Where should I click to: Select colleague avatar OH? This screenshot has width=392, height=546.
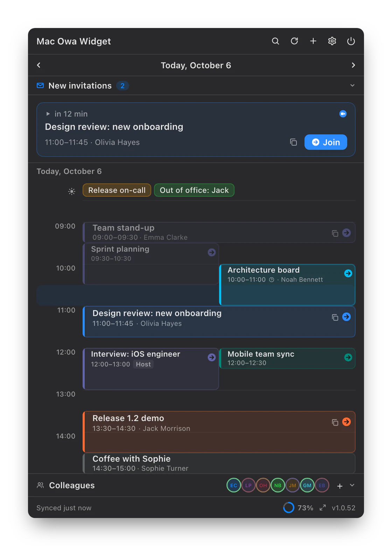[263, 485]
